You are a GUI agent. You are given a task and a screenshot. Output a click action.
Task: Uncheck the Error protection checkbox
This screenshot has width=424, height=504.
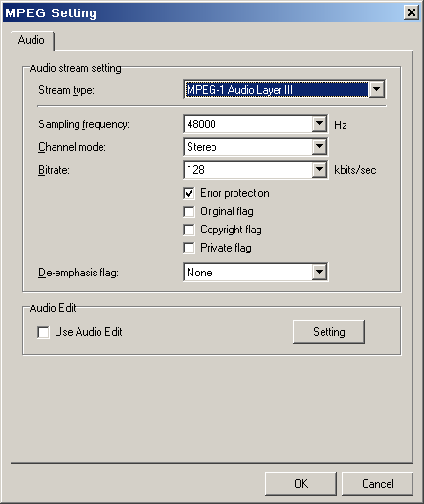(189, 193)
